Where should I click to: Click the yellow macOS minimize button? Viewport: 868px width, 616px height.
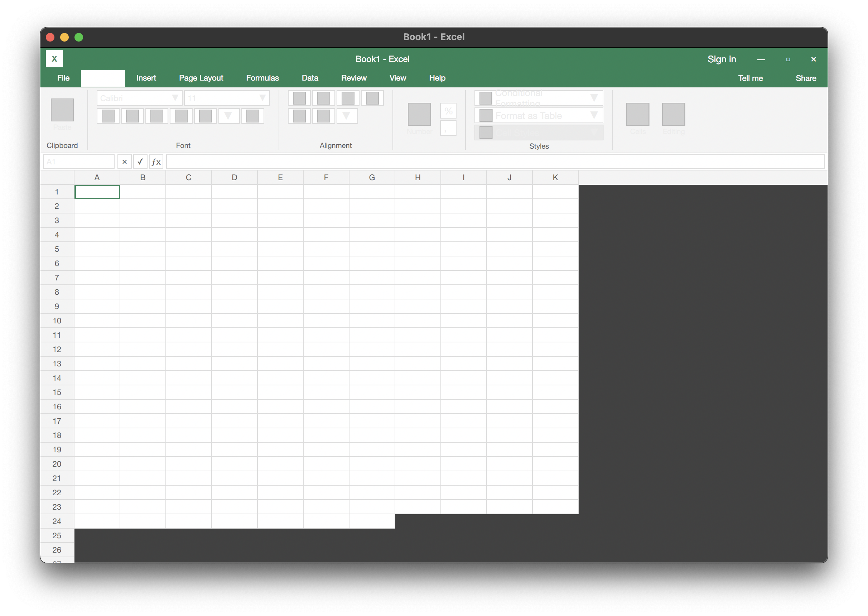click(x=64, y=37)
